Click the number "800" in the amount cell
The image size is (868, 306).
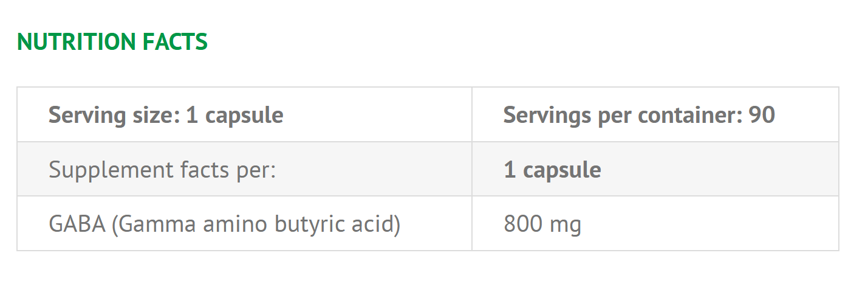[523, 224]
